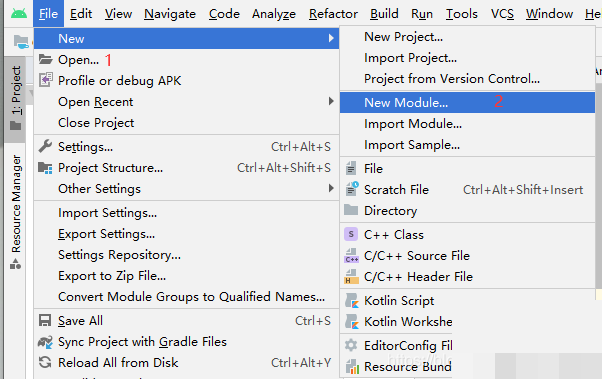Click the C/C++ Header File icon
Viewport: 602px width, 379px height.
pyautogui.click(x=351, y=276)
